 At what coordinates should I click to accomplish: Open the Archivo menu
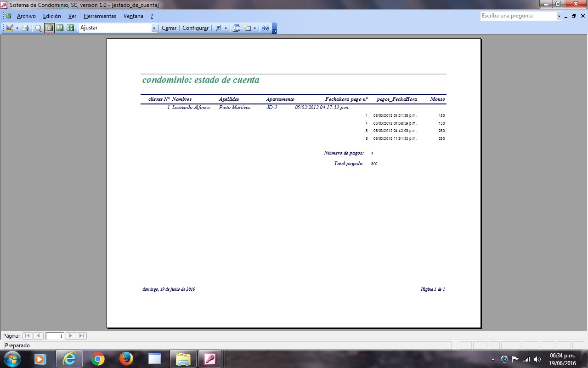click(x=26, y=16)
